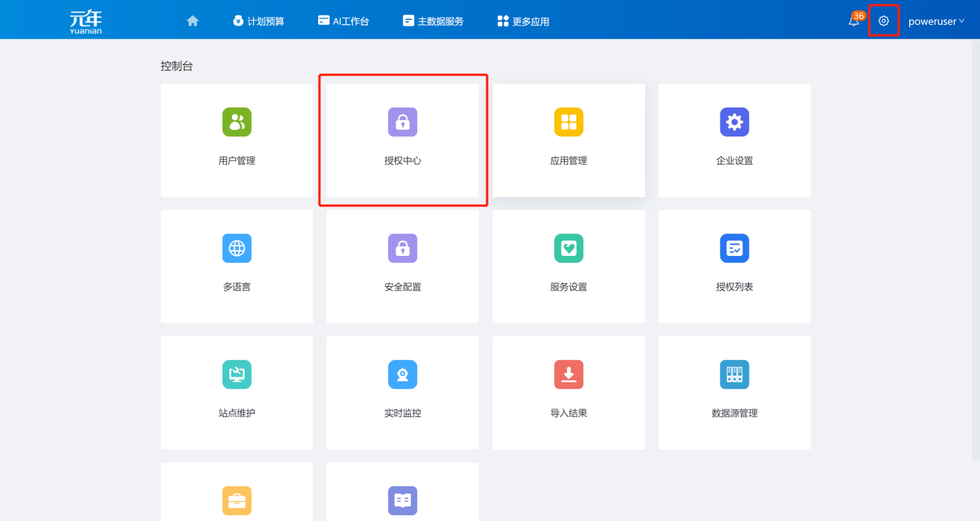Open 应用管理 yellow grid icon
The height and width of the screenshot is (521, 980).
tap(568, 122)
